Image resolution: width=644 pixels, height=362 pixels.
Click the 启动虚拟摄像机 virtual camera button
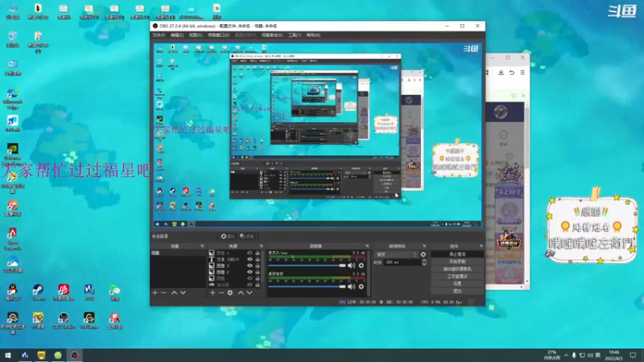(x=457, y=269)
